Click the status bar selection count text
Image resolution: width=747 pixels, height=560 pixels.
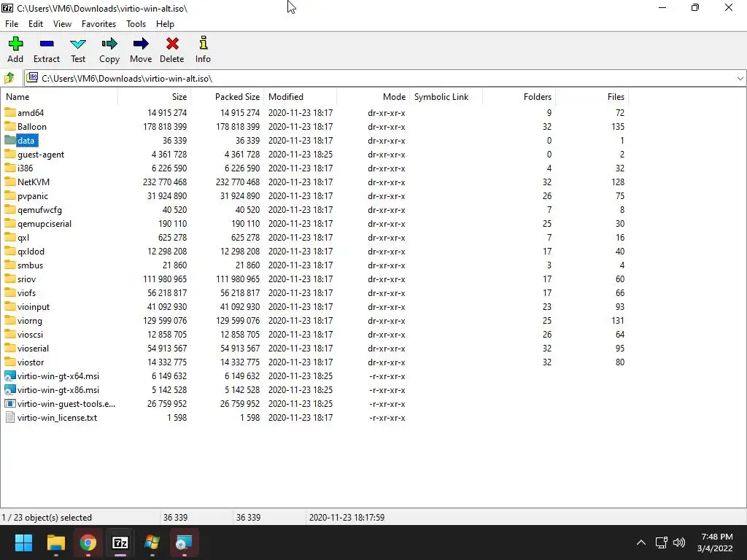(x=47, y=517)
